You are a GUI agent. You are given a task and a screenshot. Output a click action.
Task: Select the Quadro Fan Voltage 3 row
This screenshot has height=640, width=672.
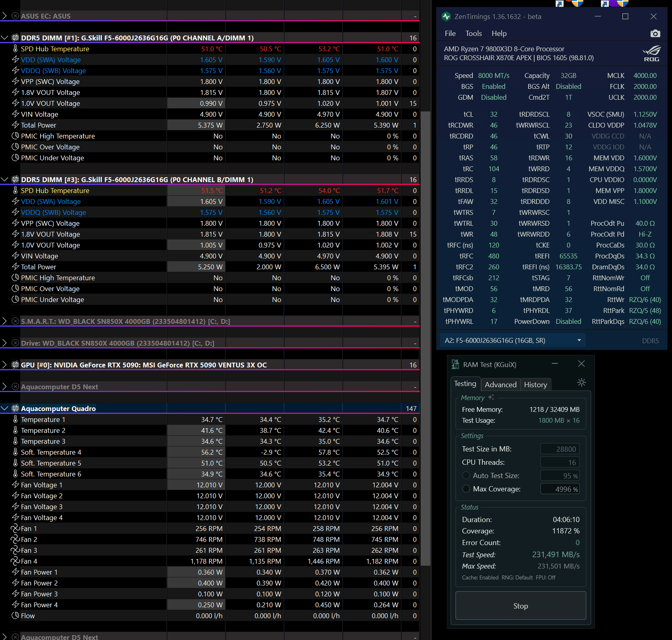(x=209, y=507)
